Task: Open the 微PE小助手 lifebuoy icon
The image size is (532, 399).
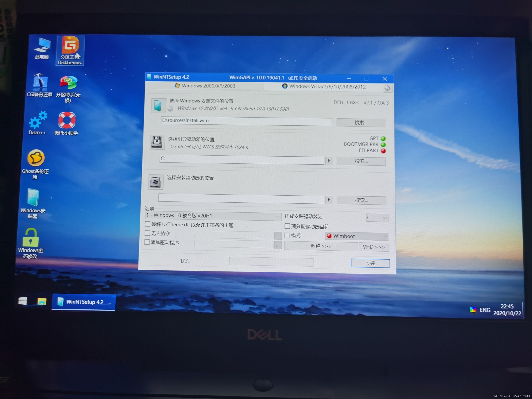Action: click(x=66, y=123)
